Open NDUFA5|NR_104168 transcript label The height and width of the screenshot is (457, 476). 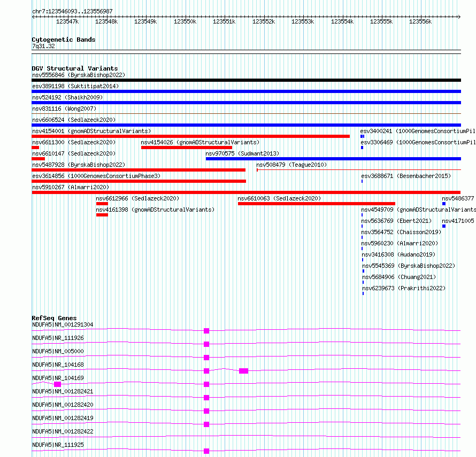click(x=58, y=365)
